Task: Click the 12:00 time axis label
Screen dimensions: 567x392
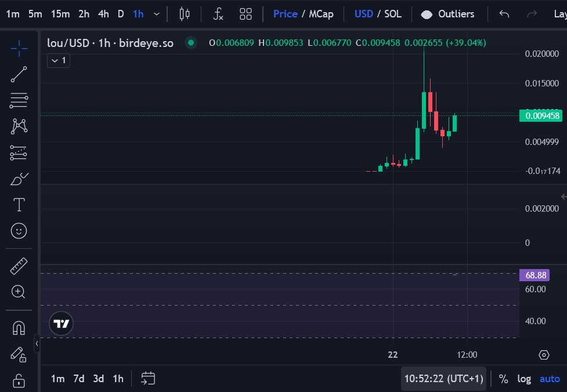Action: pyautogui.click(x=467, y=355)
